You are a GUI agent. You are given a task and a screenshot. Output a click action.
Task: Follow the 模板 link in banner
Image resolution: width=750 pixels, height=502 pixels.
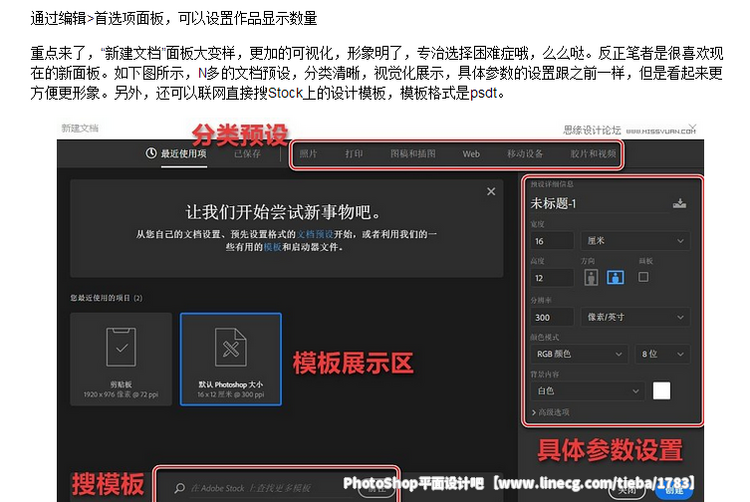click(272, 247)
